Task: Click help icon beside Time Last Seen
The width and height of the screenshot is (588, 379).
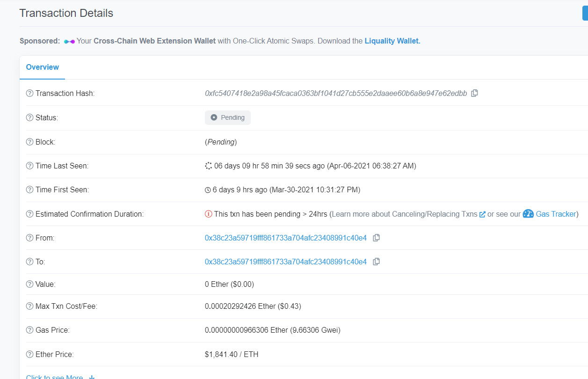Action: (x=30, y=166)
